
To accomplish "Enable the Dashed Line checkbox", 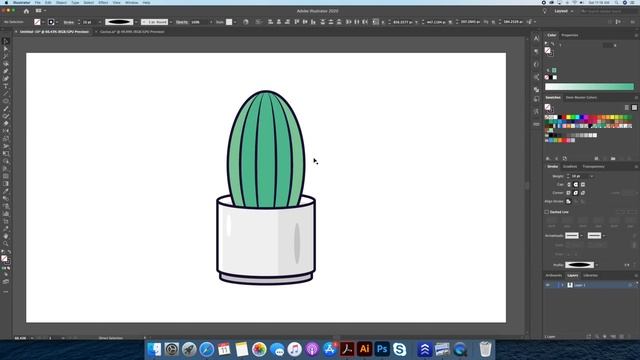I will [x=547, y=212].
